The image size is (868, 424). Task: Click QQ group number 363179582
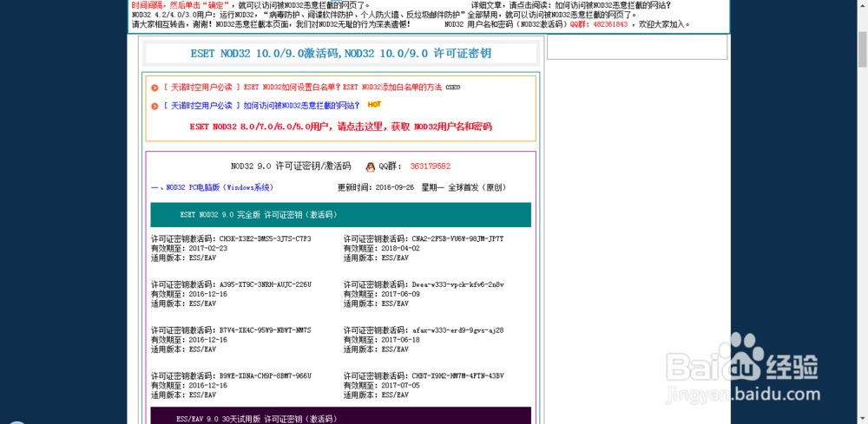coord(431,166)
